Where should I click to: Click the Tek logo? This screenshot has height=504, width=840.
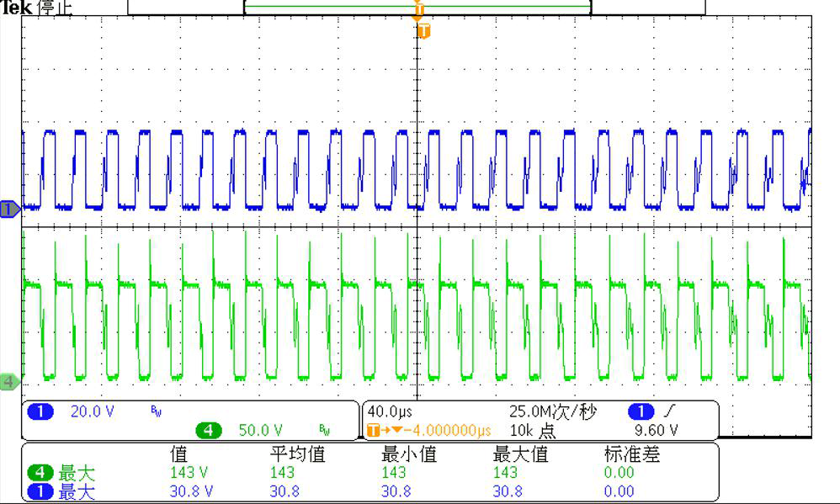(17, 8)
